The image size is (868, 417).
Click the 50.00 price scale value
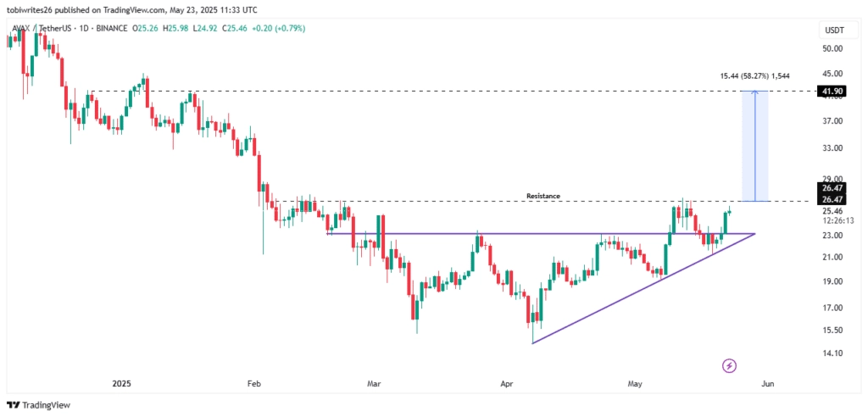coord(832,48)
